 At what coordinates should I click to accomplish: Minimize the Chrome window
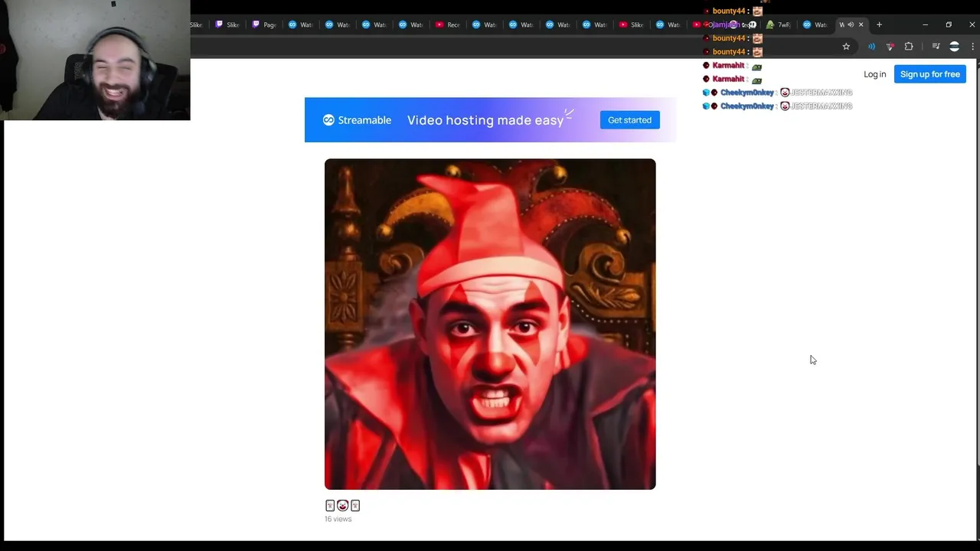925,24
